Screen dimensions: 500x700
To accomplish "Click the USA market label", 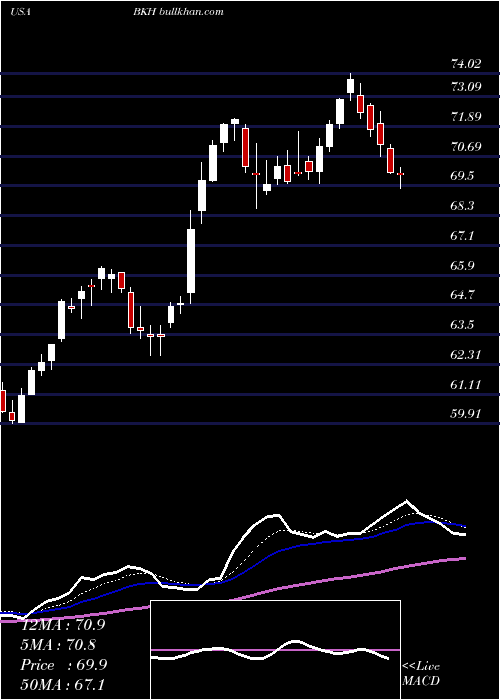I will [20, 12].
